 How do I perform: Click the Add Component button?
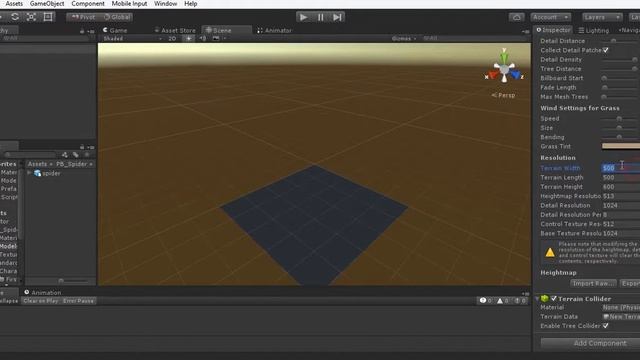pos(590,343)
